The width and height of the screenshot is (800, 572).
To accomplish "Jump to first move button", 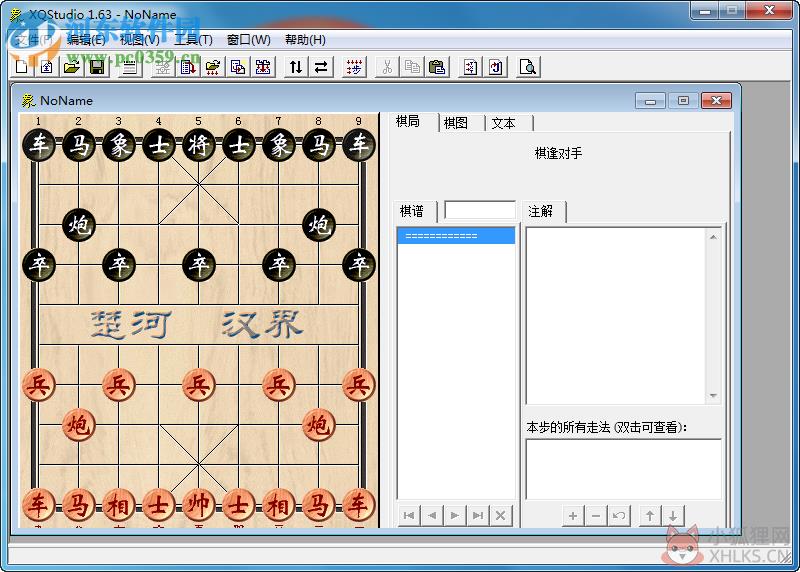I will point(409,515).
